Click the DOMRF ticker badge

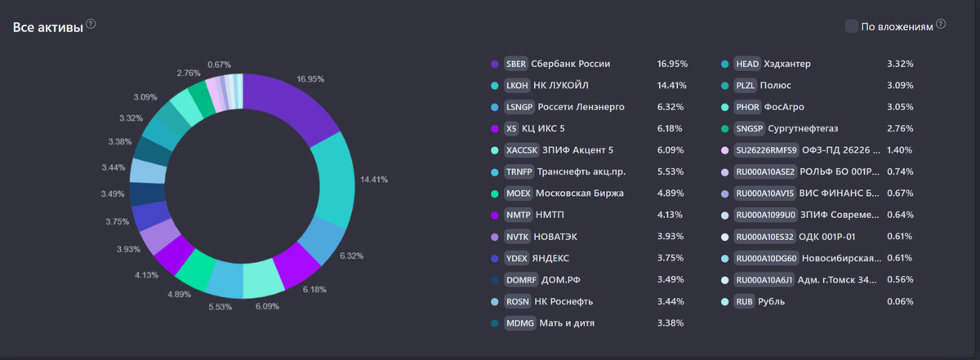[x=519, y=280]
